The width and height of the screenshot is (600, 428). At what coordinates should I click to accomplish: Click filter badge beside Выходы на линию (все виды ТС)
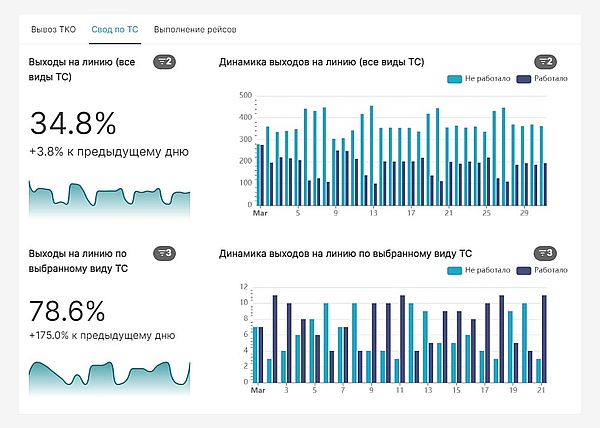tap(164, 62)
